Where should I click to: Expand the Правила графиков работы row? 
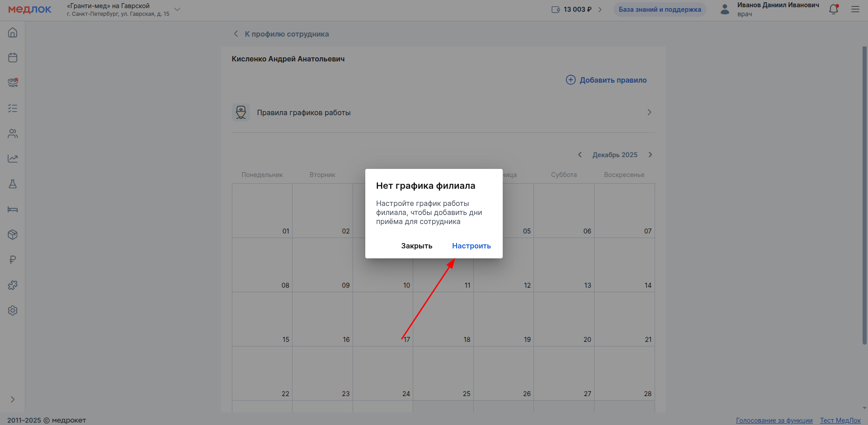(649, 112)
